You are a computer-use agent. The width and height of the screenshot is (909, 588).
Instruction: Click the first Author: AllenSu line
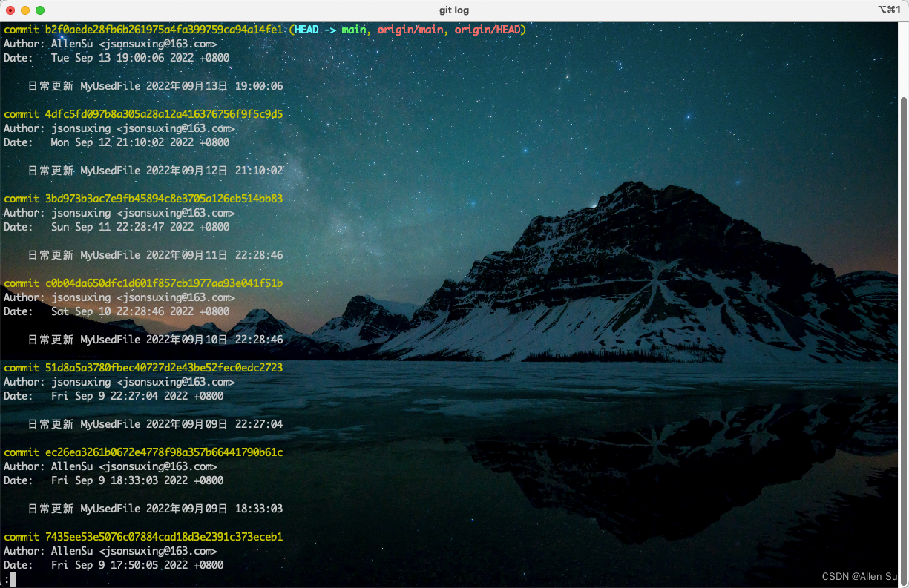[111, 44]
